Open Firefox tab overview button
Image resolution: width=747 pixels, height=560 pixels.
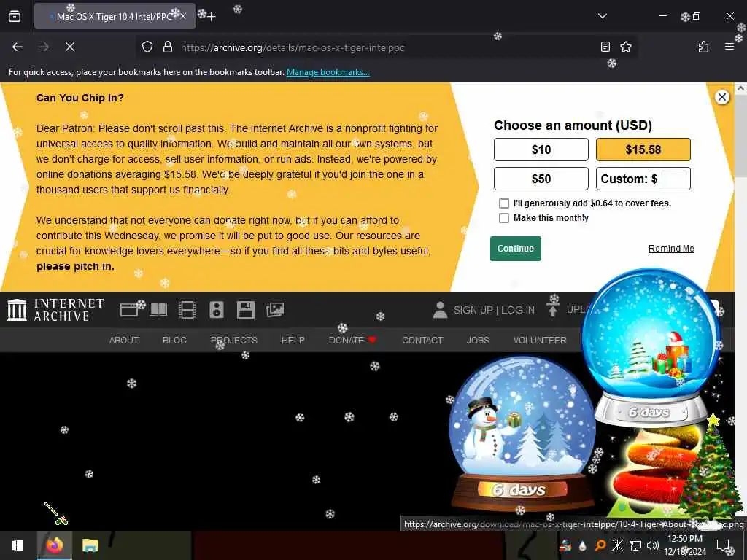click(15, 16)
